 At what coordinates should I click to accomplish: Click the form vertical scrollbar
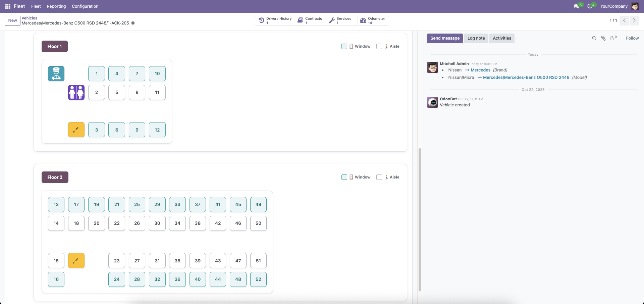pos(420,220)
